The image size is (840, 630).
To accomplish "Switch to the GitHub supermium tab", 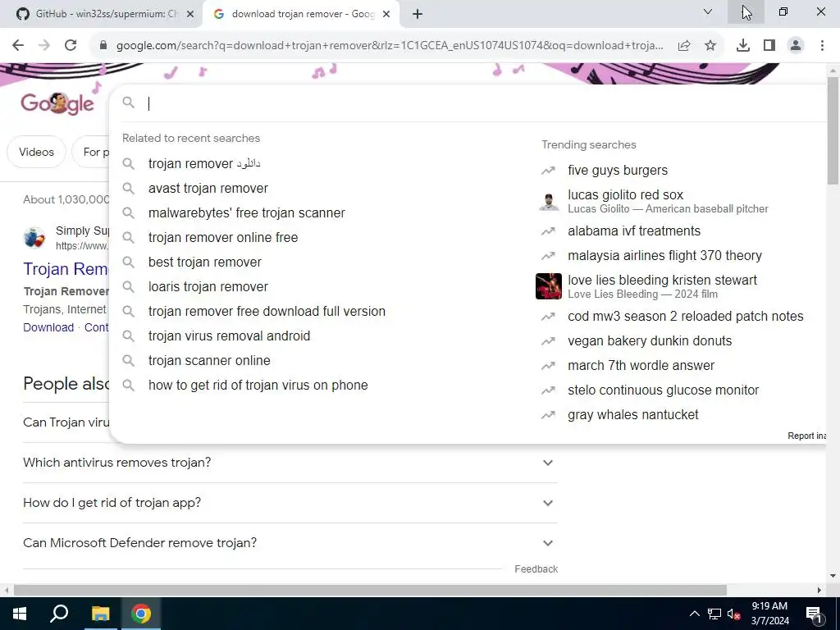I will click(x=100, y=14).
